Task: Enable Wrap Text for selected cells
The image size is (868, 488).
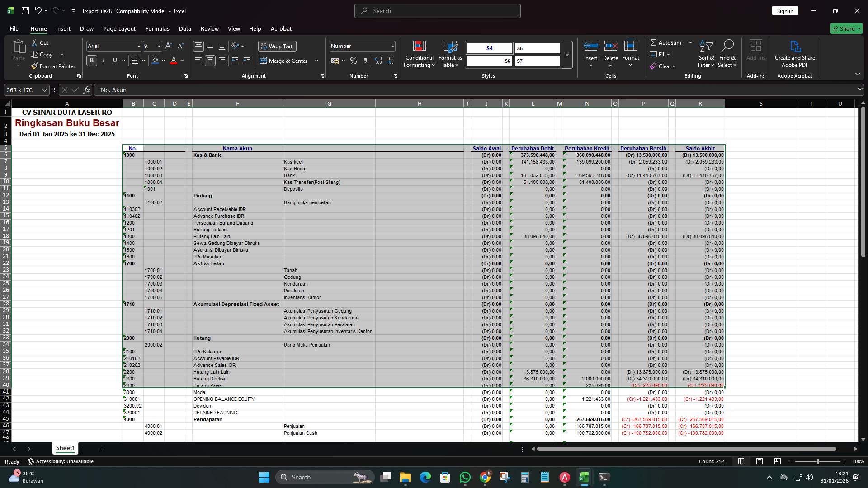Action: pos(277,46)
